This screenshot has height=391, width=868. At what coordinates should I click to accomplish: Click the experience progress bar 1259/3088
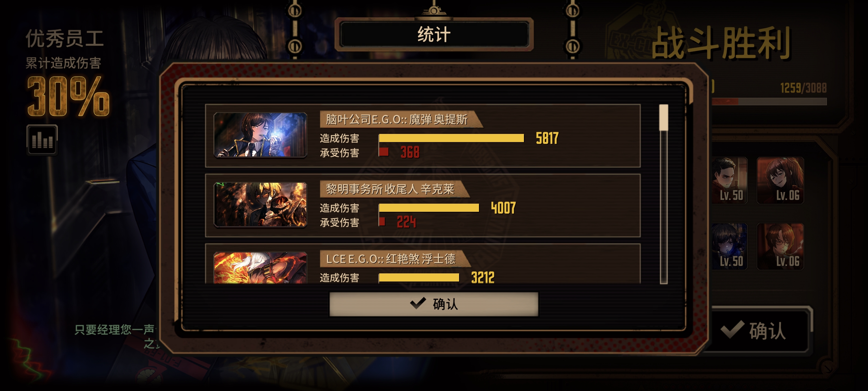[769, 101]
